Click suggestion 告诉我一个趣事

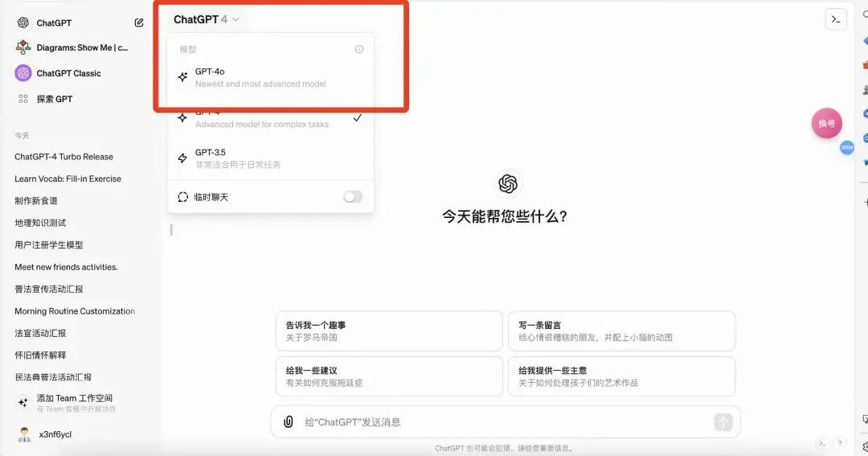389,331
